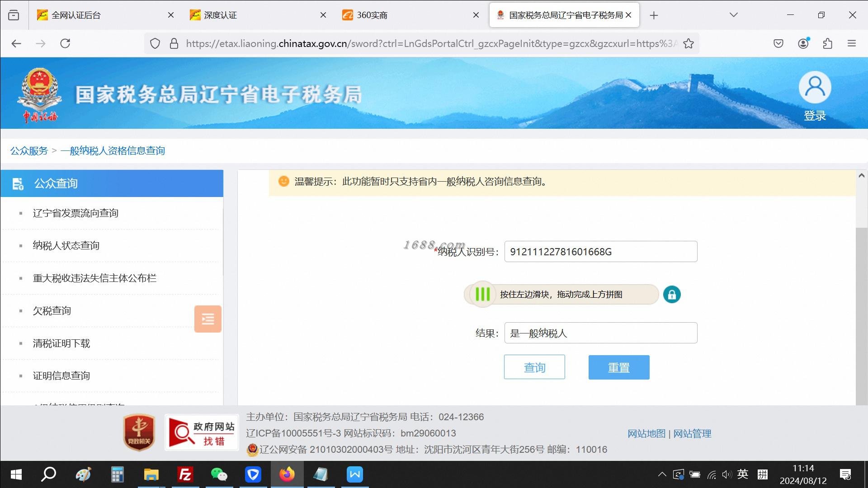Go forward to next page
Image resolution: width=868 pixels, height=488 pixels.
(x=41, y=44)
